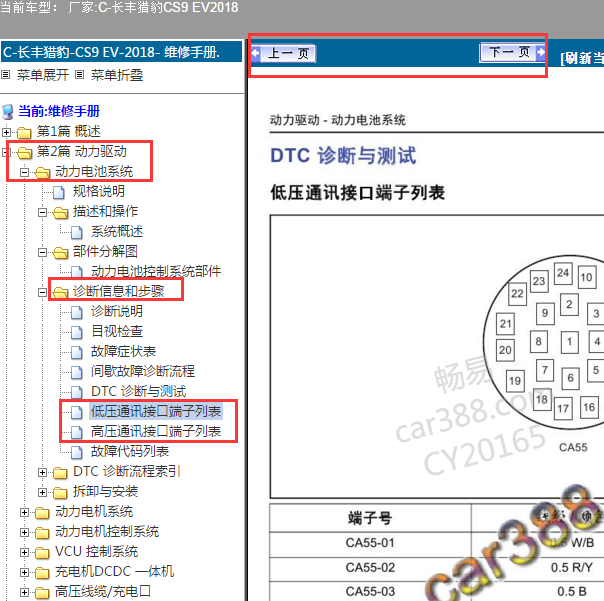604x601 pixels.
Task: Expand the 第1篇 概述 node
Action: point(6,132)
